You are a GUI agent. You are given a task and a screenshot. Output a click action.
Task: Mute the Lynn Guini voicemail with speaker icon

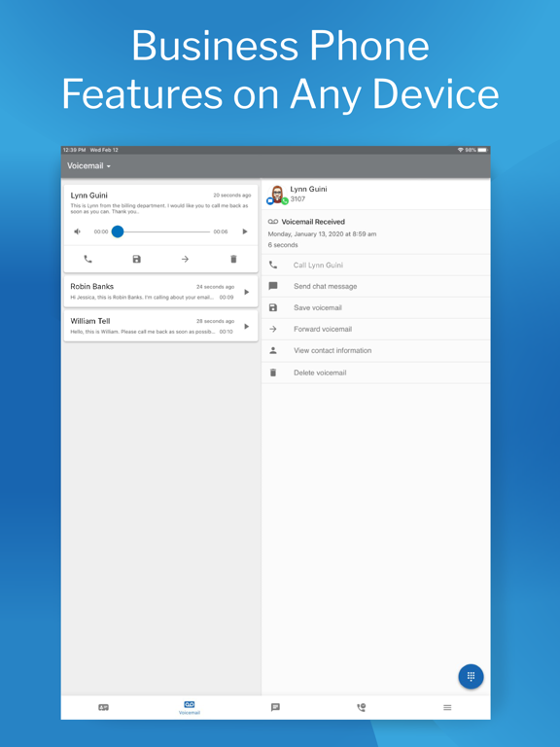coord(77,231)
